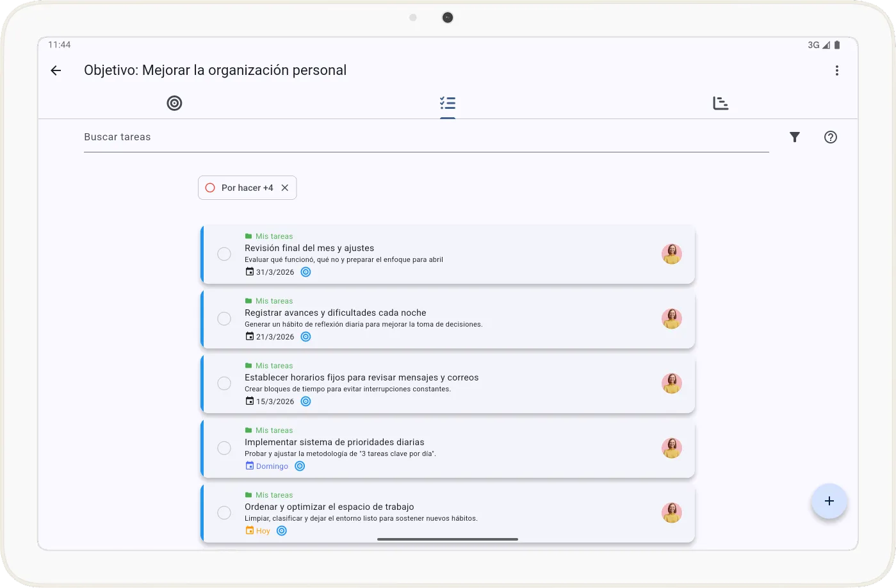Click the 31/3/2026 calendar date icon
The height and width of the screenshot is (588, 896).
[x=250, y=272]
